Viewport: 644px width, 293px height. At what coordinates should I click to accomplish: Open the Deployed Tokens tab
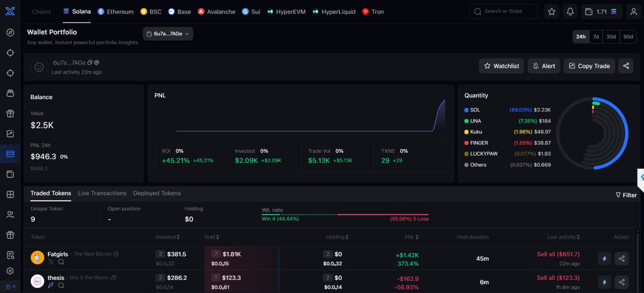coord(157,193)
